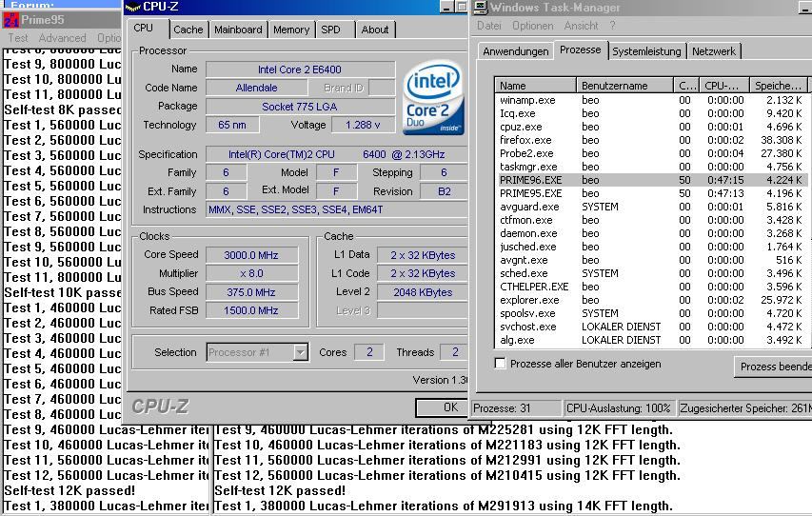Select the jusched.exe process row

651,247
